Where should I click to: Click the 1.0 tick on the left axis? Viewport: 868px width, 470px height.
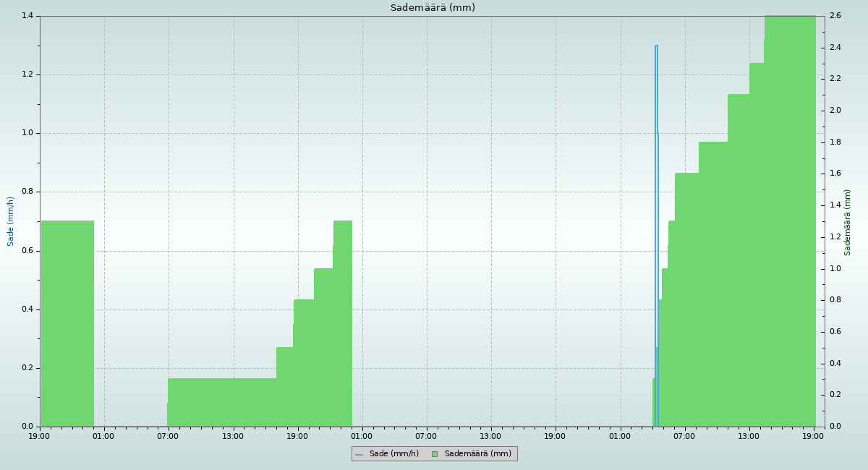(x=28, y=133)
